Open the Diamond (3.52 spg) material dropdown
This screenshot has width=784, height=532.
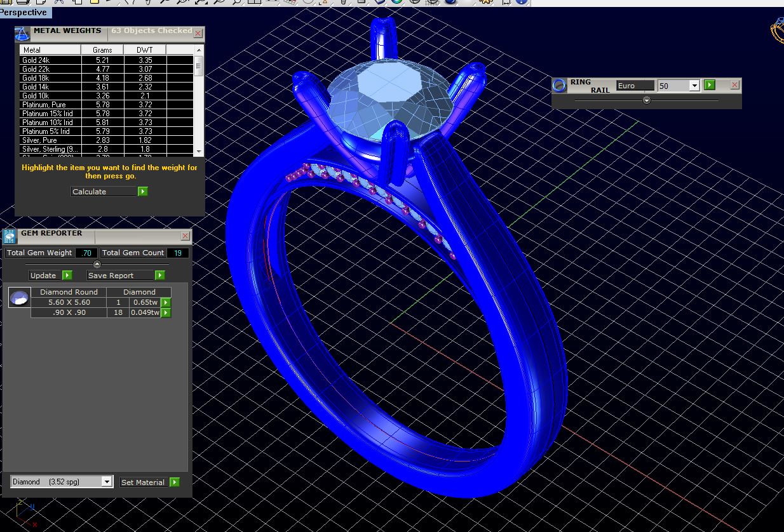pos(107,482)
